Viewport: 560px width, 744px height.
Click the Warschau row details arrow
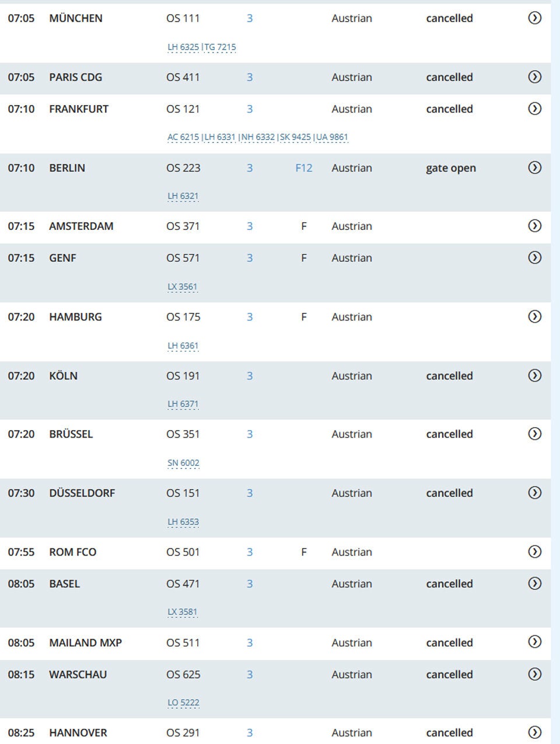[534, 674]
